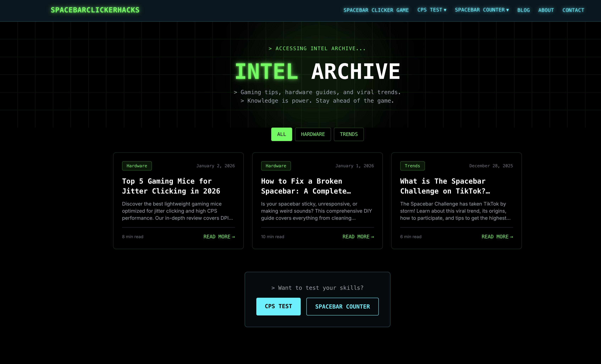601x364 pixels.
Task: Select the ALL articles filter
Action: pos(282,134)
